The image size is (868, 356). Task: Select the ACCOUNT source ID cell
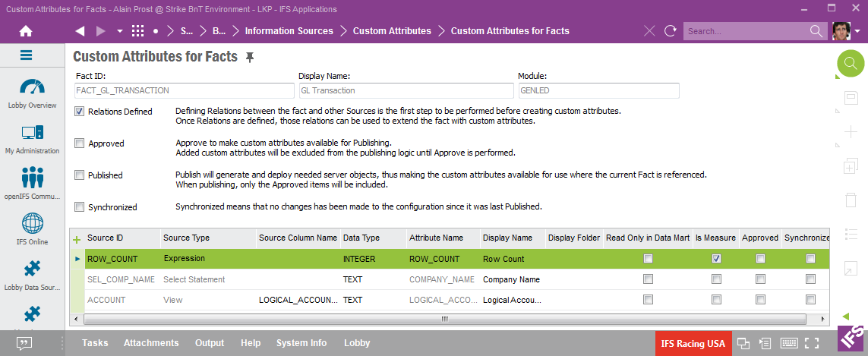tap(122, 300)
